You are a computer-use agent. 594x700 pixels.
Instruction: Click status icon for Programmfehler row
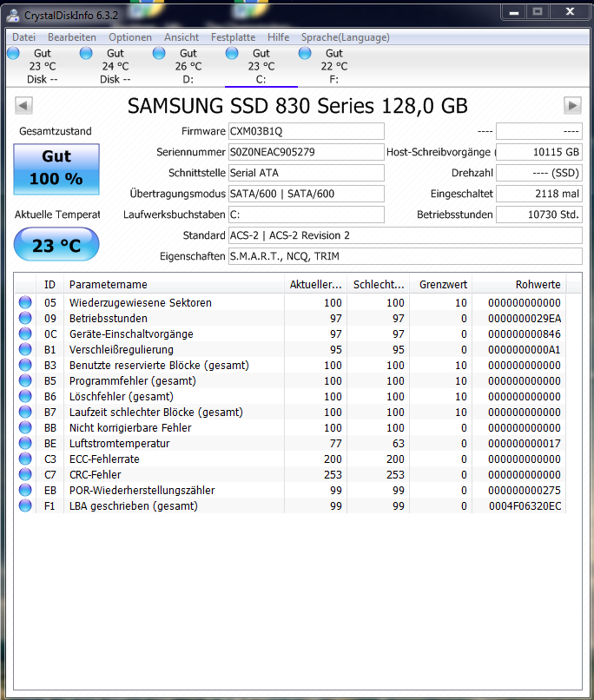(25, 380)
